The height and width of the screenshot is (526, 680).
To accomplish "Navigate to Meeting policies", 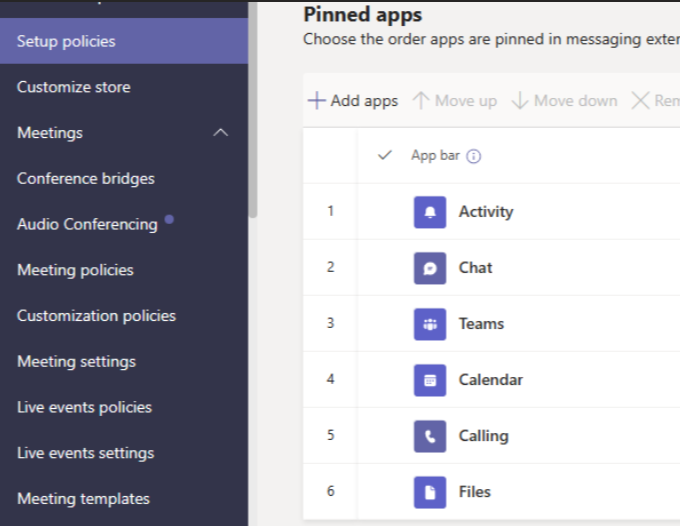I will click(124, 270).
